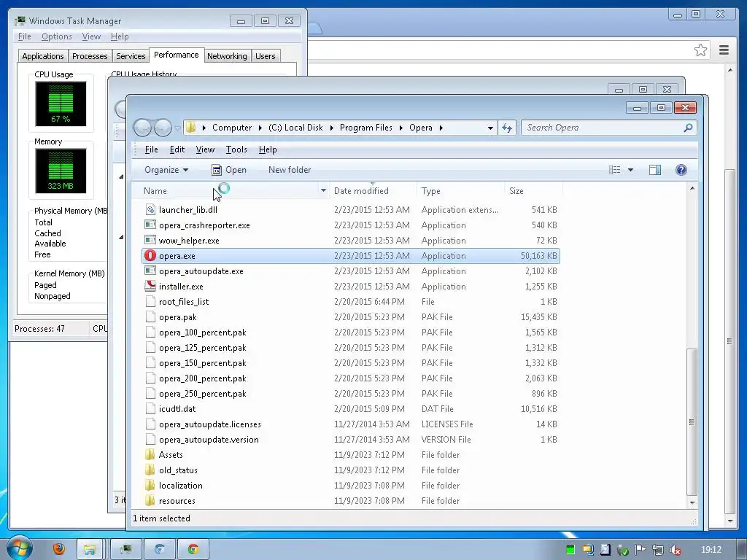Click the search magnifier in Search Opera

coord(688,128)
